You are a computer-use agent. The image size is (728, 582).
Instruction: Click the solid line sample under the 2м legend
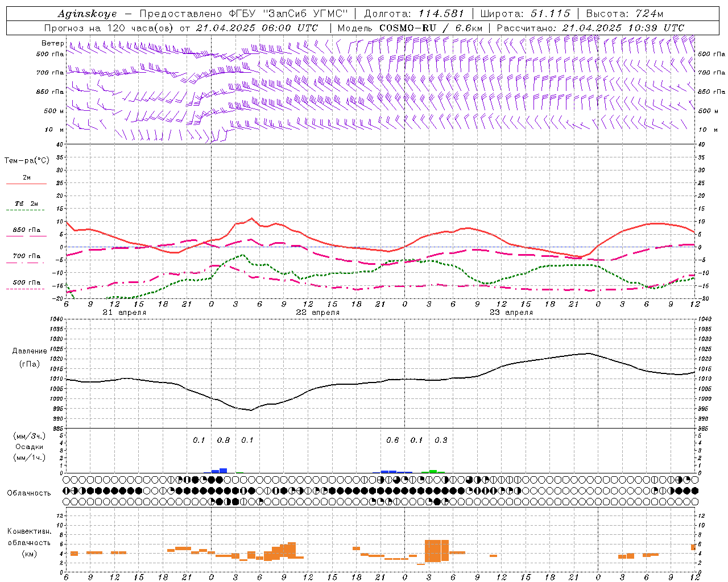(x=26, y=184)
